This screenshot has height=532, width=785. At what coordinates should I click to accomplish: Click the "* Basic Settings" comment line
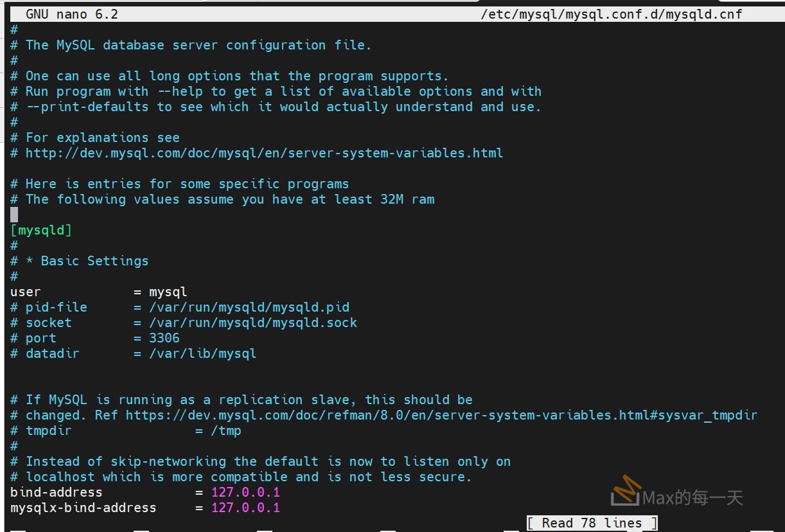pos(87,261)
